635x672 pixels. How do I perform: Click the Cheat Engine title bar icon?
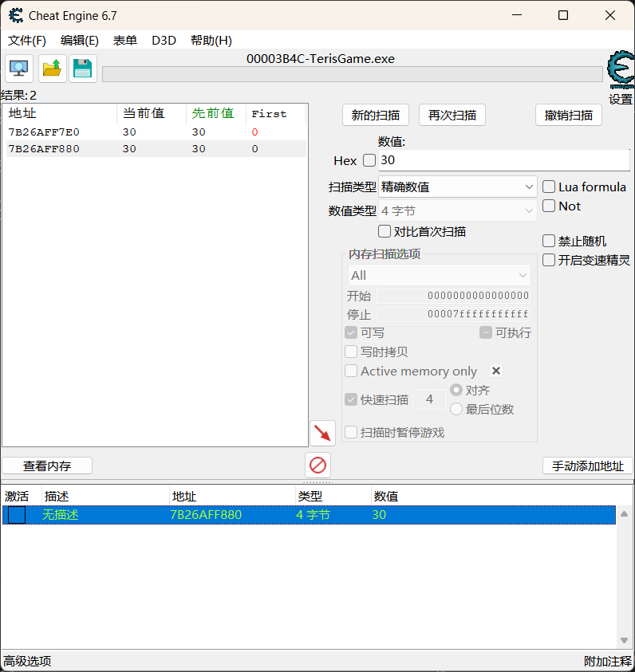pos(15,15)
